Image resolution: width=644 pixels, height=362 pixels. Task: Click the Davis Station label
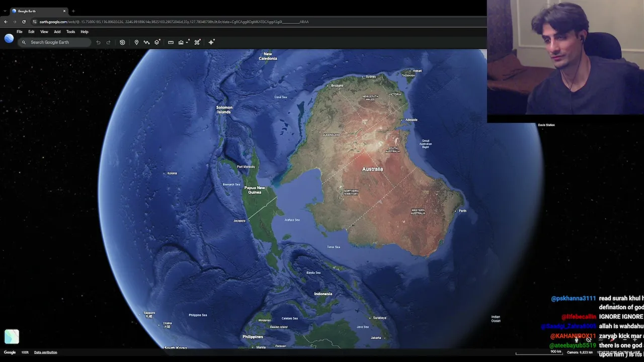point(546,125)
